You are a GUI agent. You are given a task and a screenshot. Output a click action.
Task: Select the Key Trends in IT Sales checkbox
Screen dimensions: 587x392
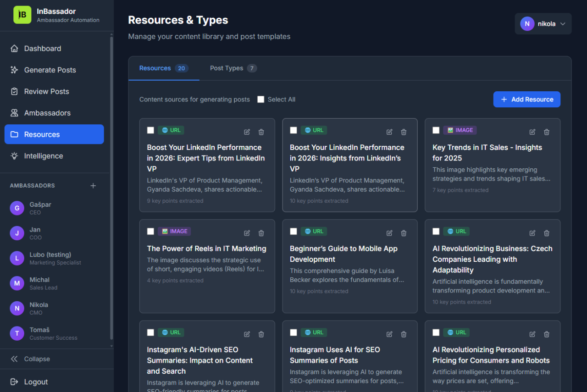tap(436, 130)
